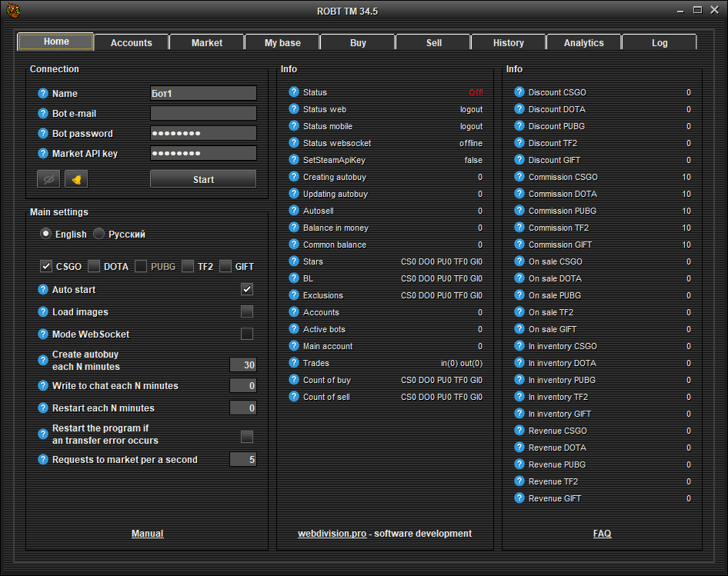This screenshot has width=728, height=576.
Task: Click help icon beside Balance in money
Action: (294, 228)
